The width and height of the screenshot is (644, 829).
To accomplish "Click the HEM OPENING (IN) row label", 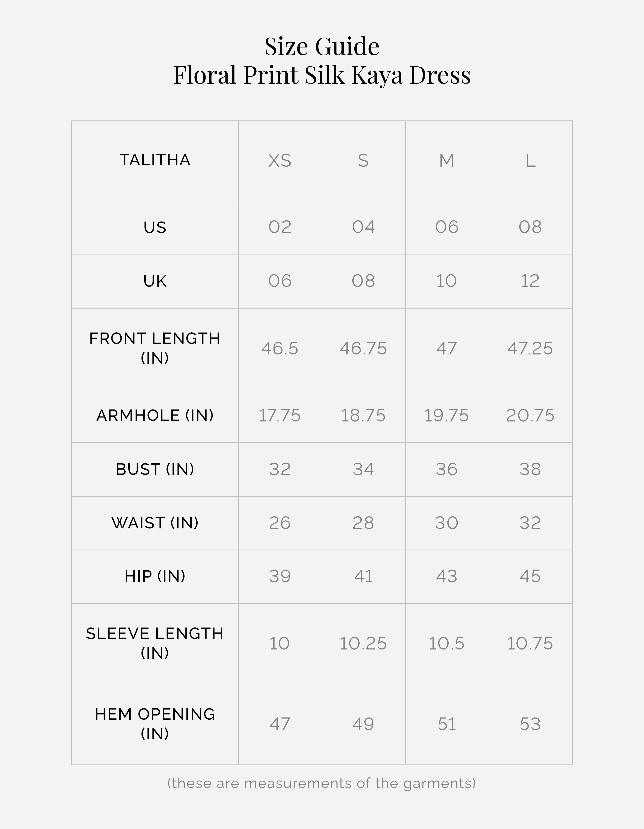I will tap(155, 724).
